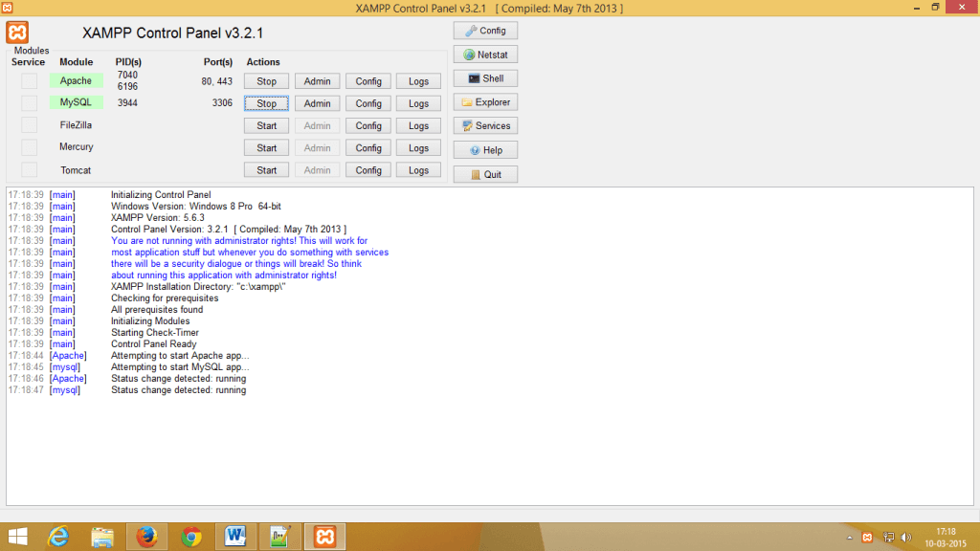Viewport: 980px width, 551px height.
Task: Open Mercury Config options
Action: [x=368, y=148]
